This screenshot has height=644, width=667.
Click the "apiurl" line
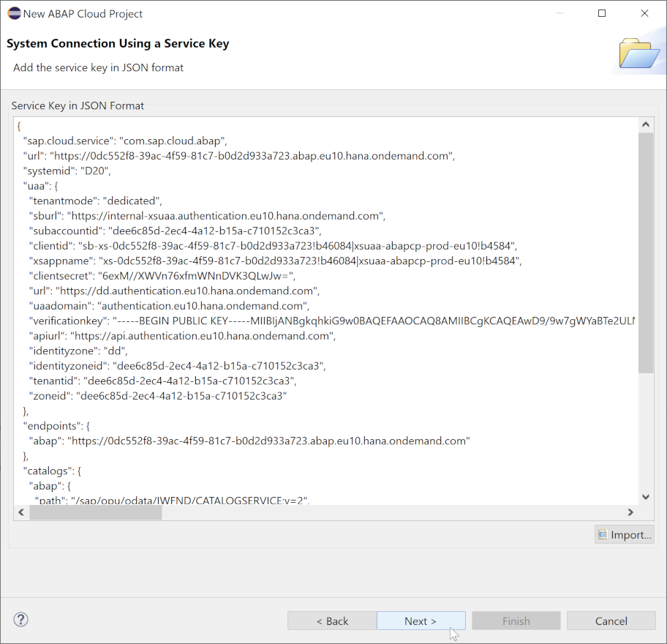tap(183, 336)
